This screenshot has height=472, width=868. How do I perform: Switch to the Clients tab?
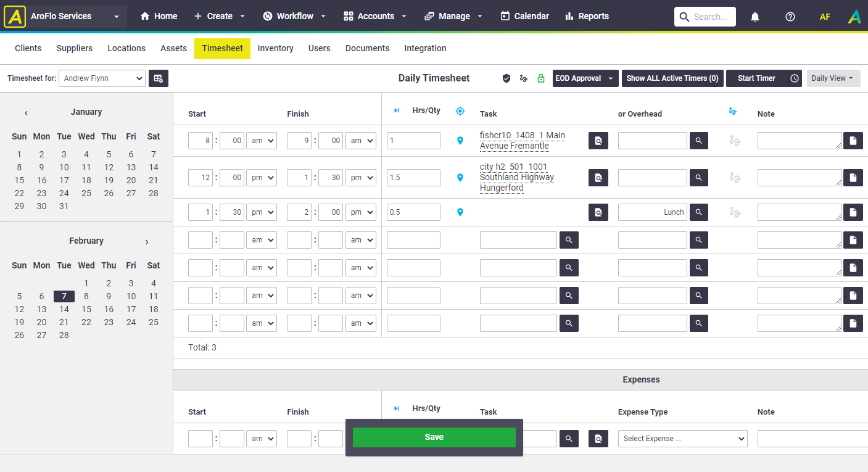point(28,48)
